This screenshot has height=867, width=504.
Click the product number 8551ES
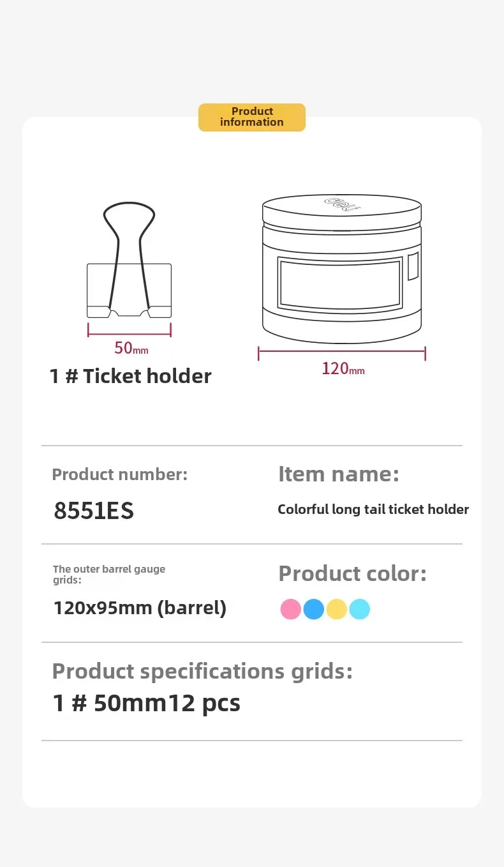(x=94, y=511)
